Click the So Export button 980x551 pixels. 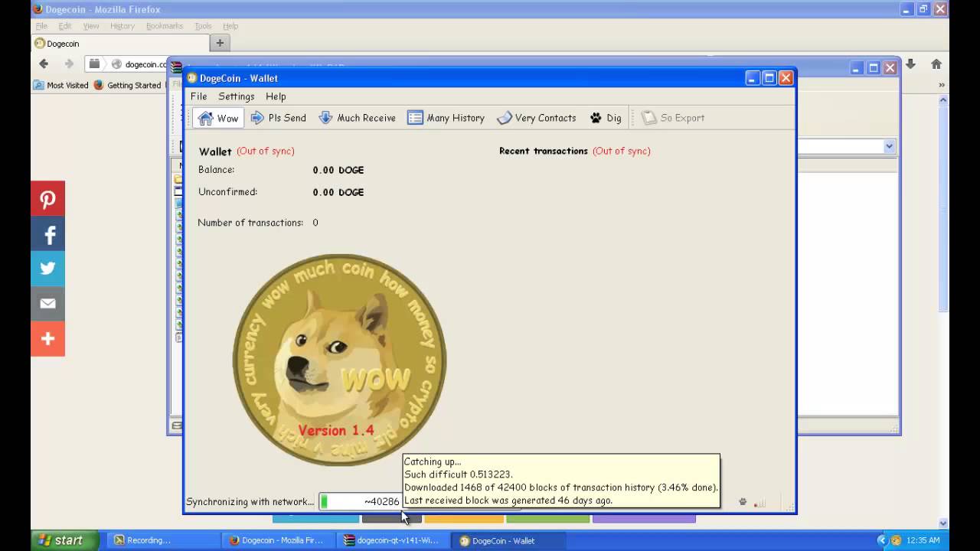[673, 118]
